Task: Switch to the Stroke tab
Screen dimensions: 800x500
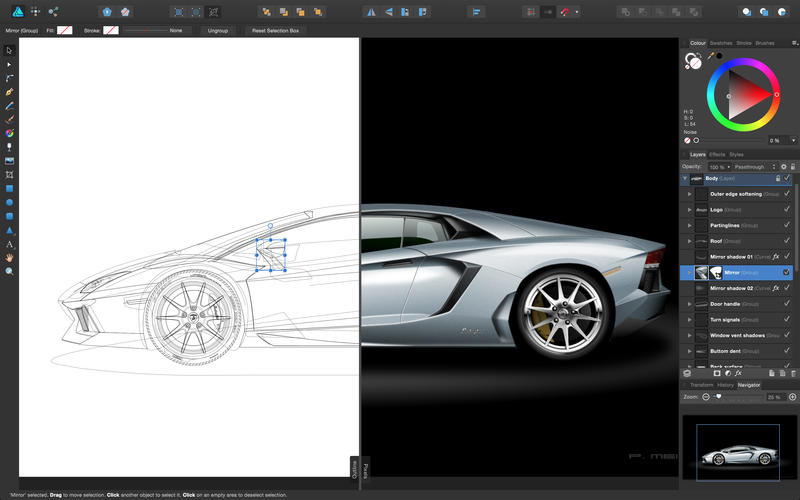Action: coord(744,43)
